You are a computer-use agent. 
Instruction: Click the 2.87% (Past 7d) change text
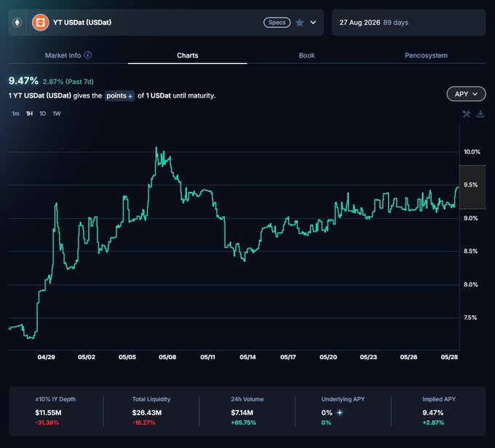68,82
